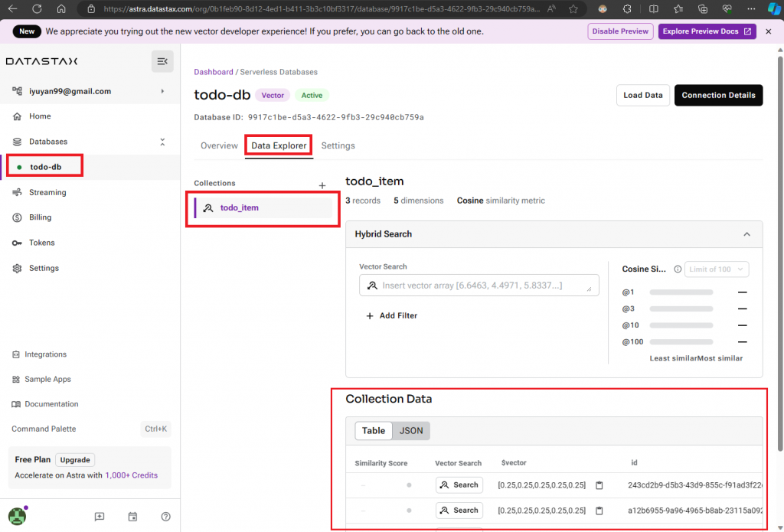784x532 pixels.
Task: Search by vector in the a12b6955 row
Action: coord(459,511)
